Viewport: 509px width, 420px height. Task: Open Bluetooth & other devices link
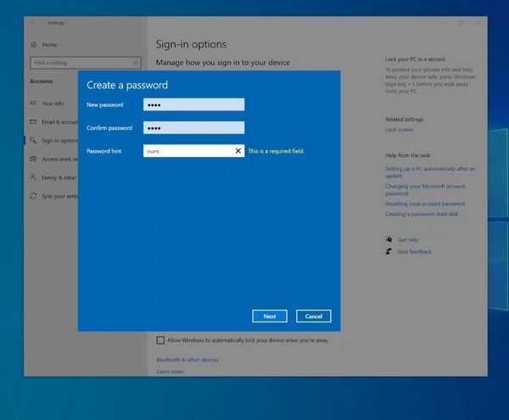pos(187,360)
